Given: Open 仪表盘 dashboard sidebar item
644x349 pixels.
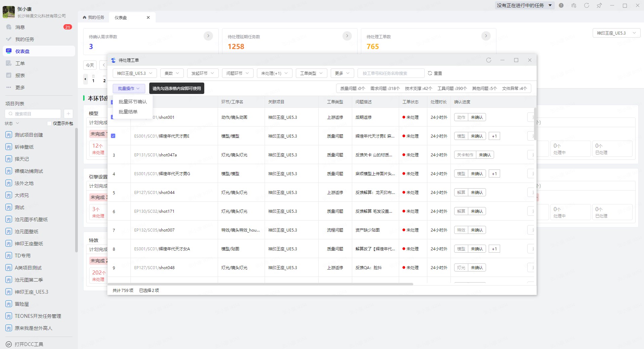Looking at the screenshot, I should click(x=39, y=51).
